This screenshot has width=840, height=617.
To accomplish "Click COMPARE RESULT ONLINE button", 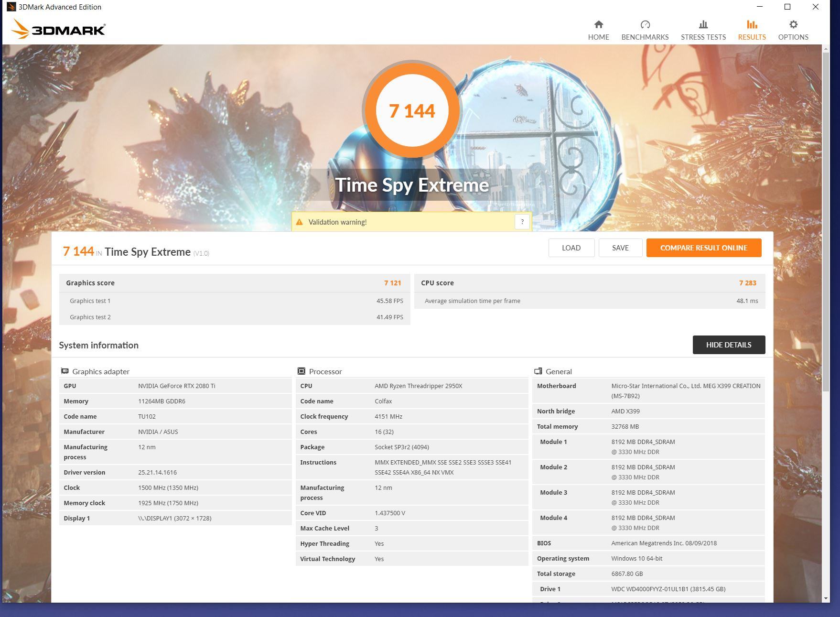I will [x=704, y=248].
